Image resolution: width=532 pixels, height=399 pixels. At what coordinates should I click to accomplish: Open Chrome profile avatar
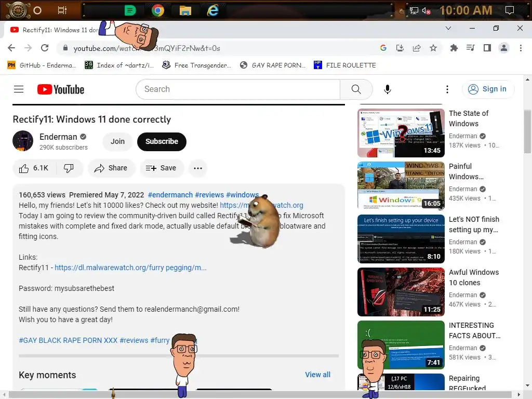[504, 48]
